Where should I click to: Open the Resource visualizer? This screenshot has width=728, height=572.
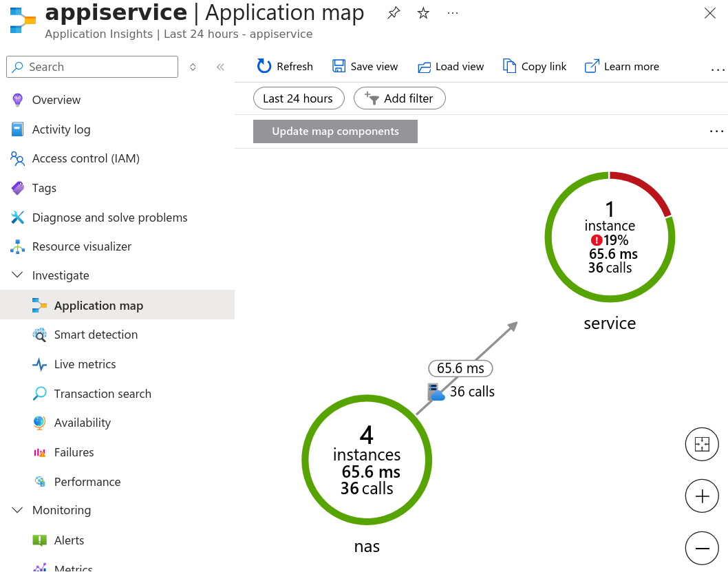[x=83, y=246]
